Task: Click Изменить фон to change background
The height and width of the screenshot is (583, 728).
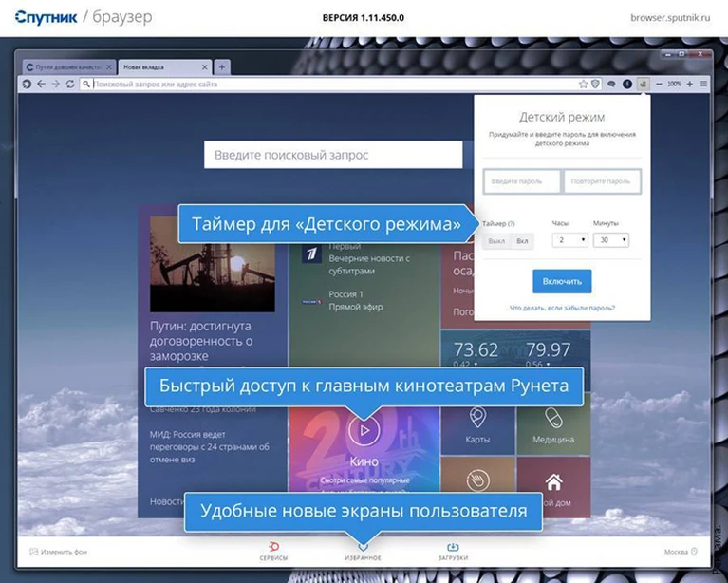Action: coord(59,552)
